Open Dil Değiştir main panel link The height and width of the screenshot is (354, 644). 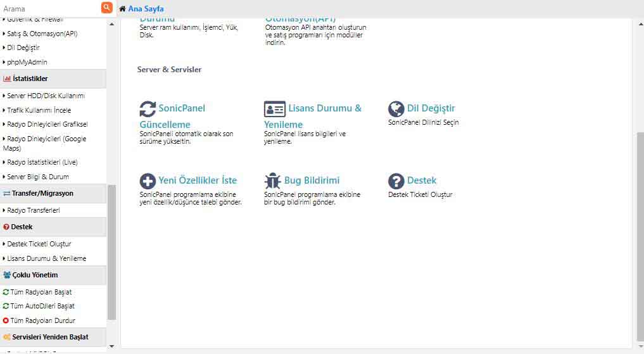click(x=431, y=108)
